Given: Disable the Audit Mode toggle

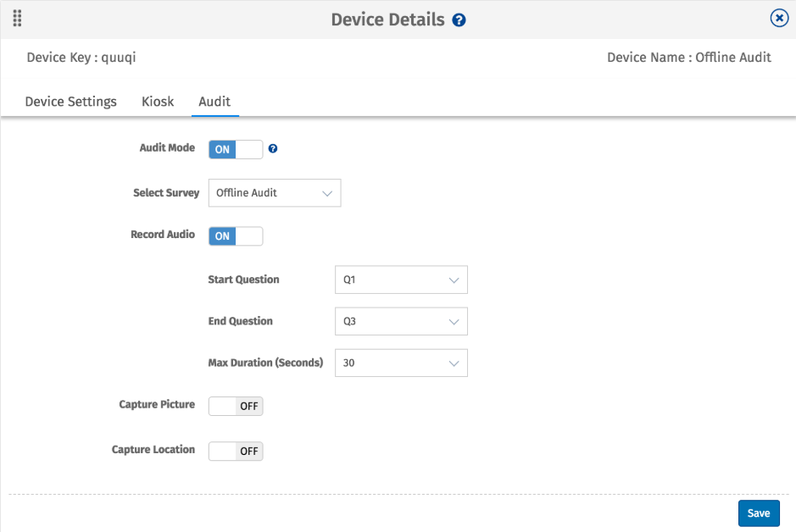Looking at the screenshot, I should point(235,148).
